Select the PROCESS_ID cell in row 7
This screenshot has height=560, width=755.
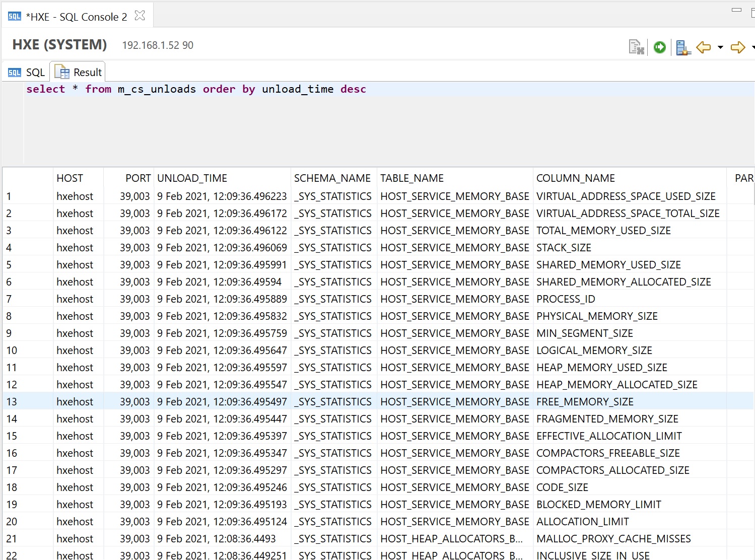coord(566,299)
